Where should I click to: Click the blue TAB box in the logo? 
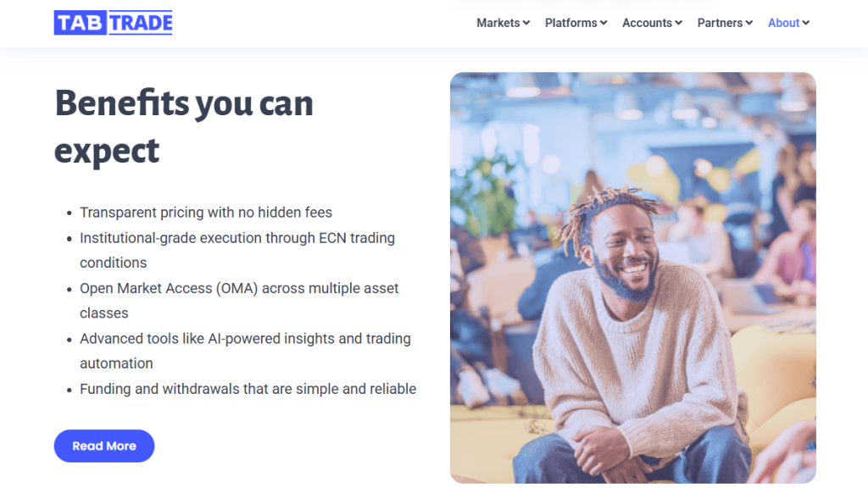[80, 23]
